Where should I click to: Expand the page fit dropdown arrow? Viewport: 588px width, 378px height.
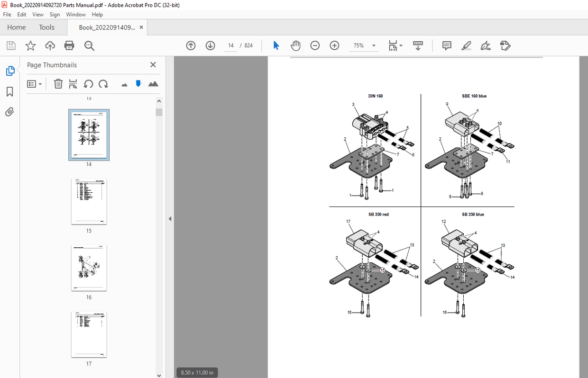click(400, 45)
